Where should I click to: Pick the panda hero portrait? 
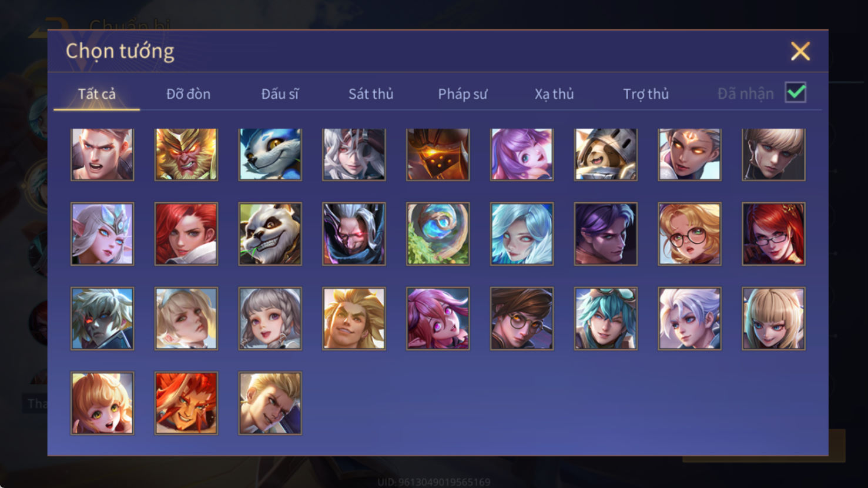point(270,234)
